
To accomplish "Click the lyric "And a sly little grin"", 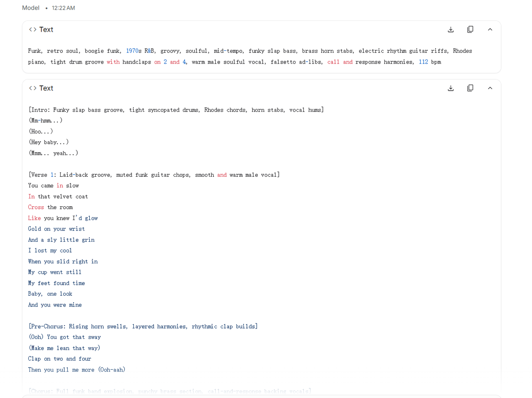I will (x=62, y=240).
